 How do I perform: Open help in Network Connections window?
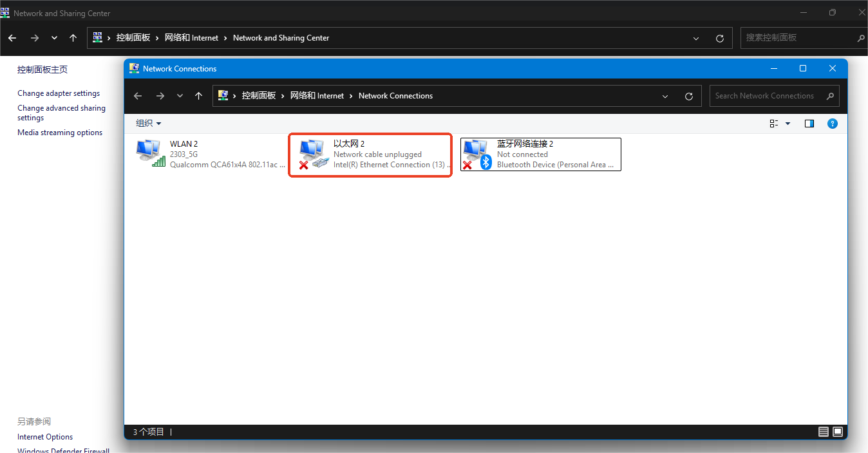coord(832,124)
